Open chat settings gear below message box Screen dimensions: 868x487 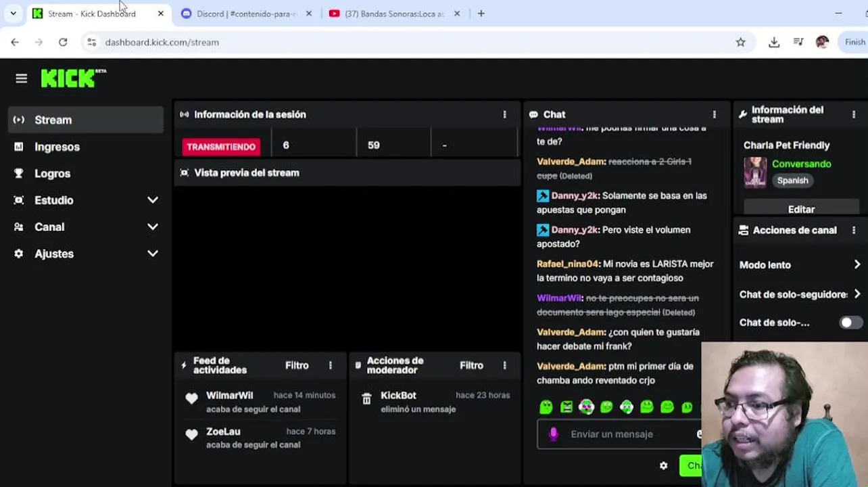[664, 465]
